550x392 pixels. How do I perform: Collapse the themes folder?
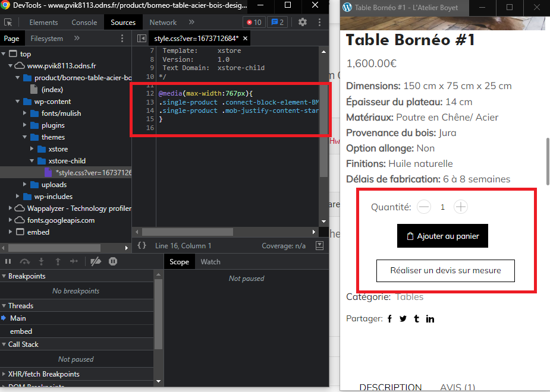coord(24,137)
